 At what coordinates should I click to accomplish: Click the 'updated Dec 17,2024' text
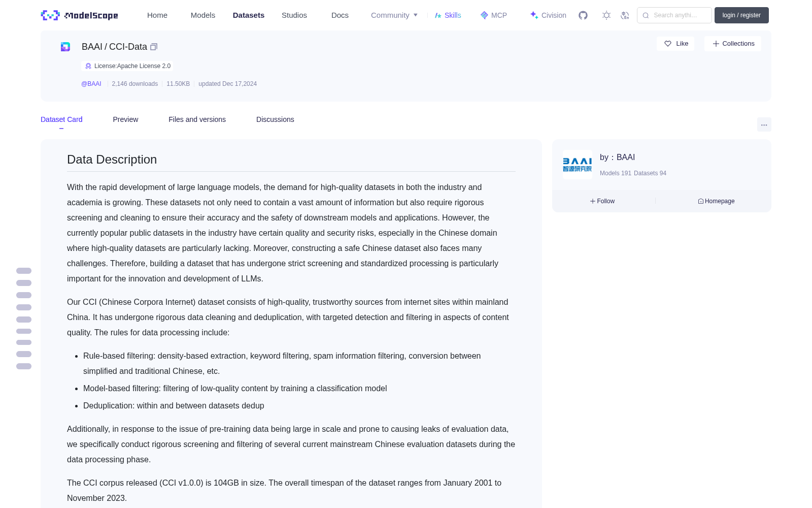[227, 84]
